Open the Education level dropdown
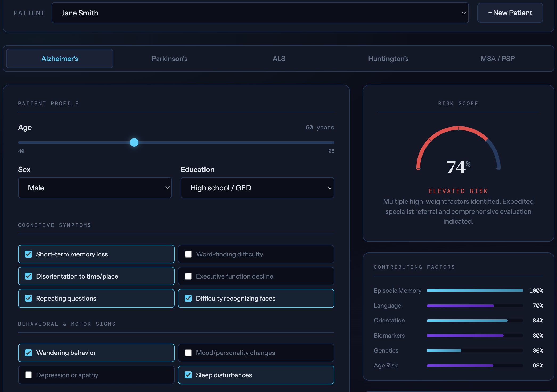This screenshot has width=557, height=392. (257, 188)
